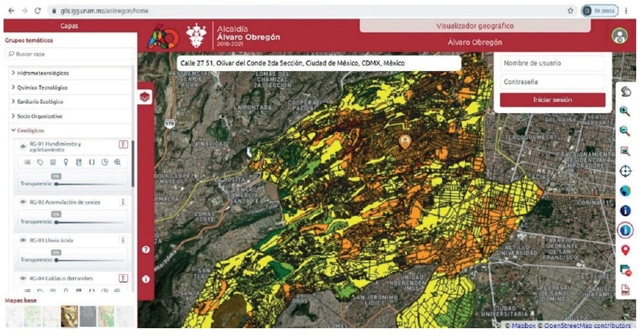644x336 pixels.
Task: Click the zoom in magnifier tool
Action: [625, 111]
